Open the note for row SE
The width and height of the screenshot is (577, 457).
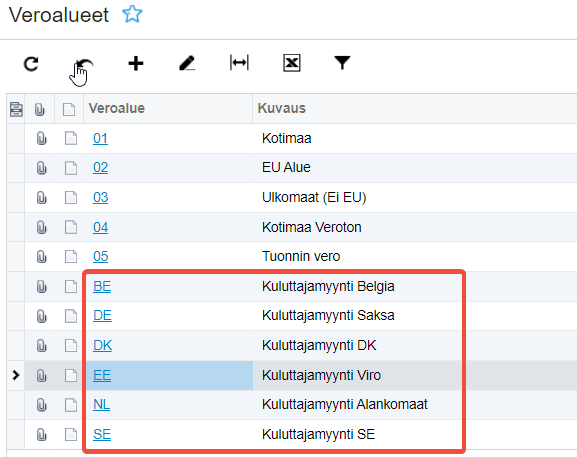[x=71, y=435]
